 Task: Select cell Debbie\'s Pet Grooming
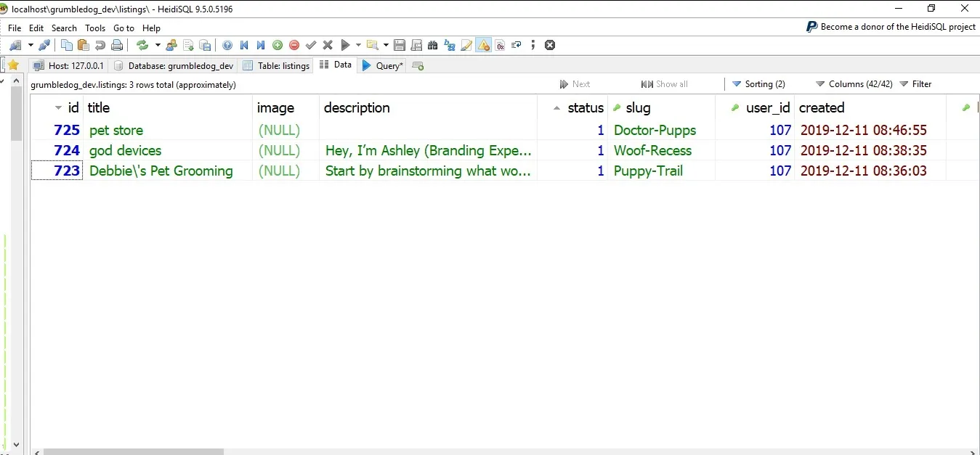(x=168, y=171)
